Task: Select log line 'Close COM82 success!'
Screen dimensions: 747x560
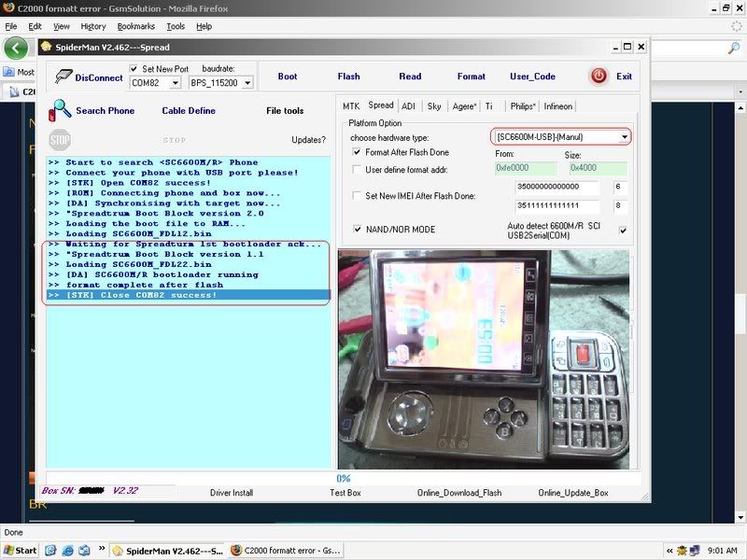Action: click(x=189, y=295)
